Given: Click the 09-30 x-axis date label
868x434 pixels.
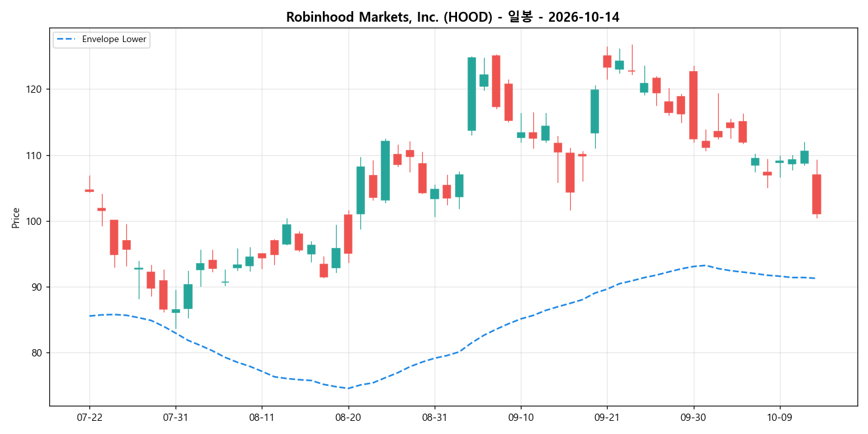Looking at the screenshot, I should tap(693, 418).
